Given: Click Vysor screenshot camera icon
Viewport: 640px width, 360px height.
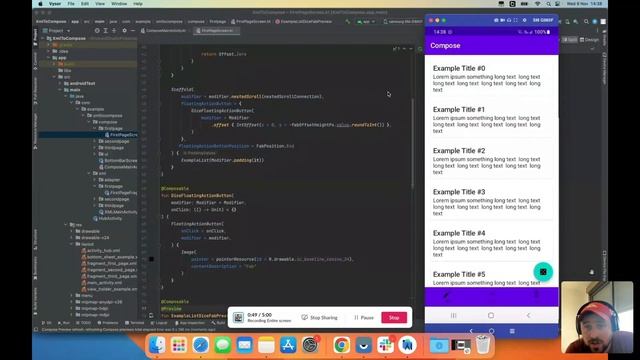Looking at the screenshot, I should pos(496,20).
